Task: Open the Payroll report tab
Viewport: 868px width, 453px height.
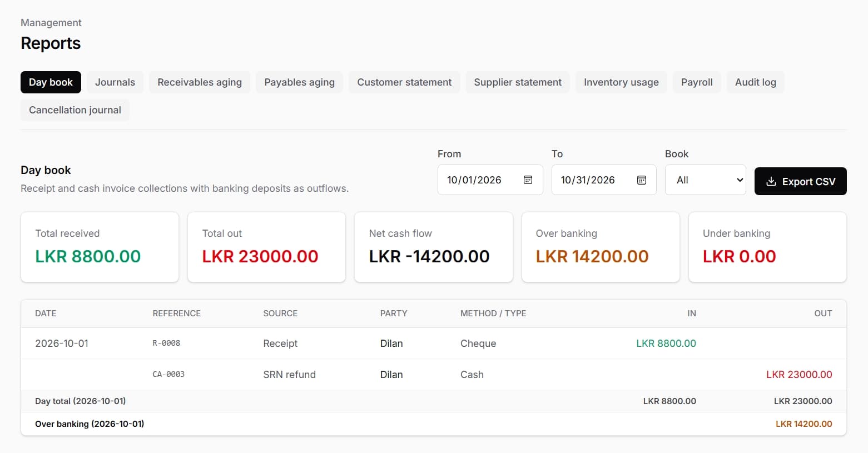Action: 697,82
